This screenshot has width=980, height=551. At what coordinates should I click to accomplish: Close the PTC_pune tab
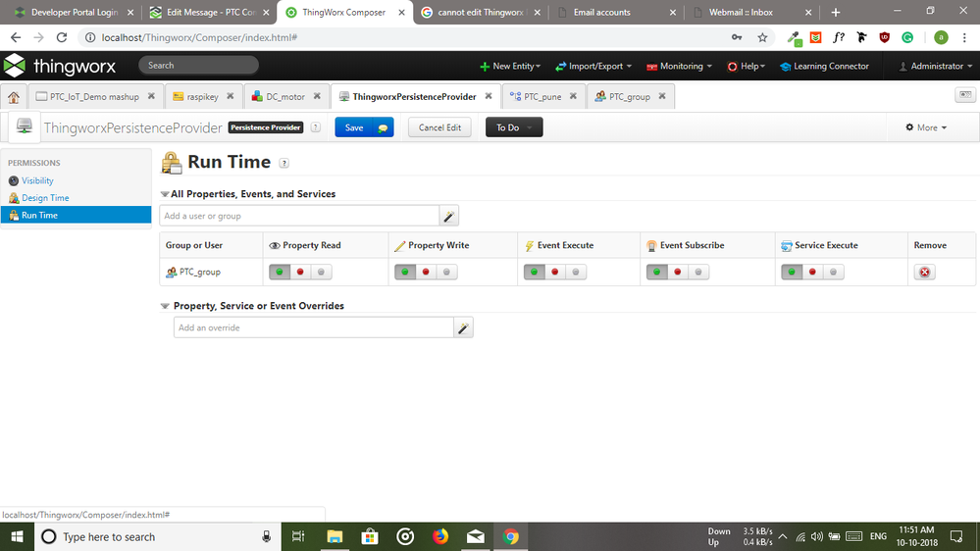(x=573, y=96)
